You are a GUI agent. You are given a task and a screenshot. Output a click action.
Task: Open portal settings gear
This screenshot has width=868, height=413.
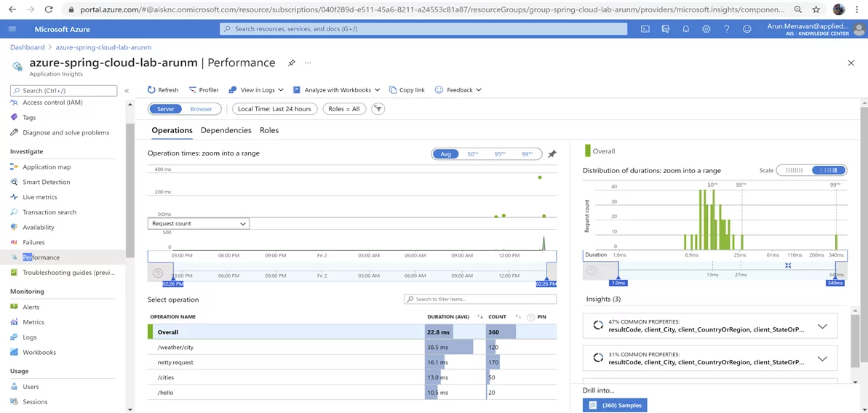tap(706, 29)
